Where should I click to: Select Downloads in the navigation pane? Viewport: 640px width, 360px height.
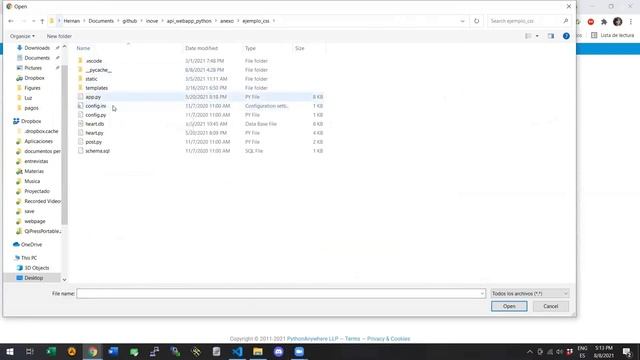point(37,48)
